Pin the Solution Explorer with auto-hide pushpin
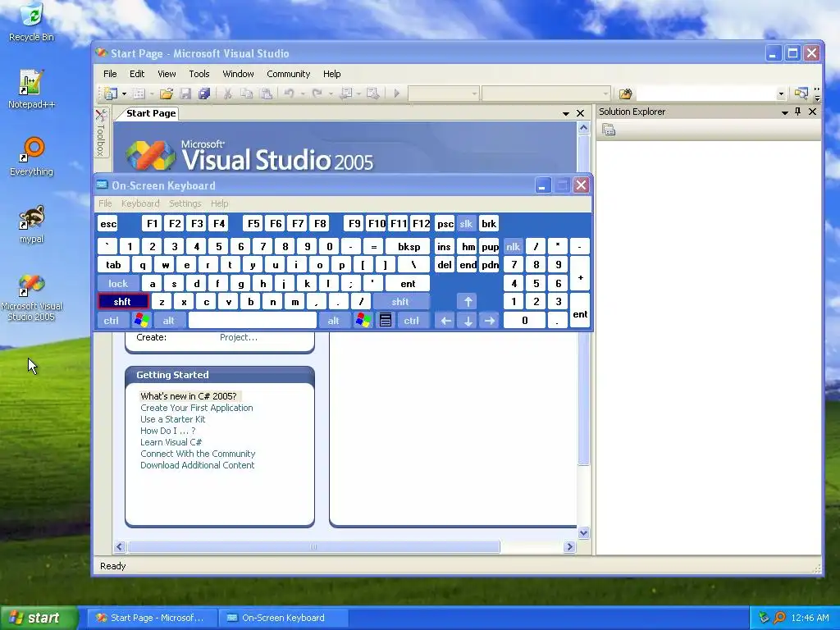The height and width of the screenshot is (630, 840). (797, 112)
